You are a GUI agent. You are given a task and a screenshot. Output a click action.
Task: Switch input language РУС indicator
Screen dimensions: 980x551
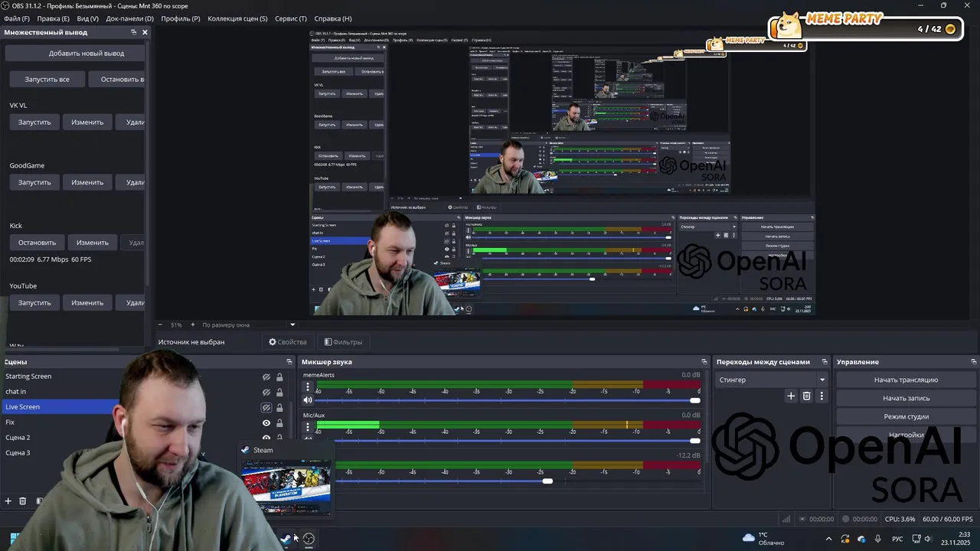coord(897,540)
